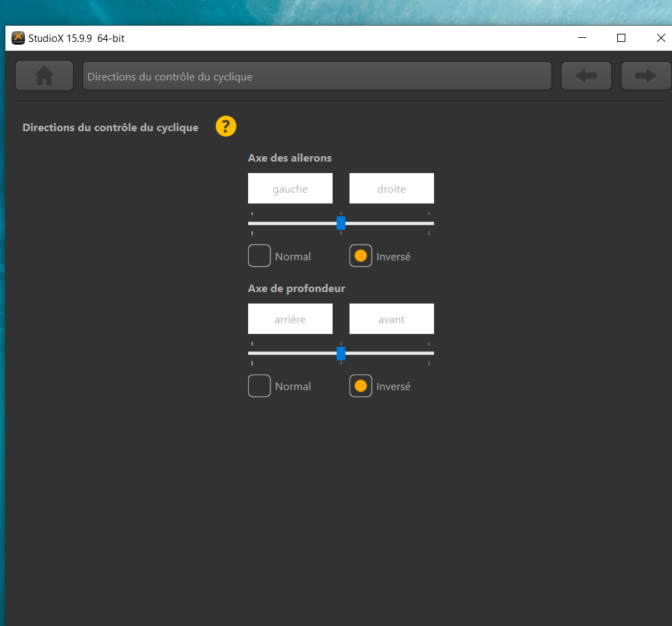Screen dimensions: 672x626
Task: Click the droite indicator box
Action: [391, 189]
